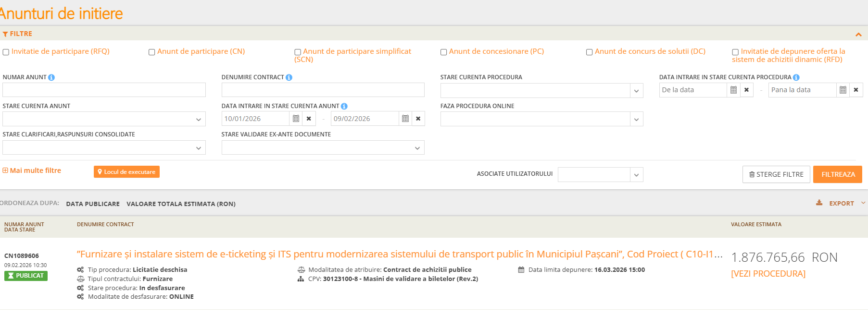Sort by DATA PUBLICARE

[93, 204]
